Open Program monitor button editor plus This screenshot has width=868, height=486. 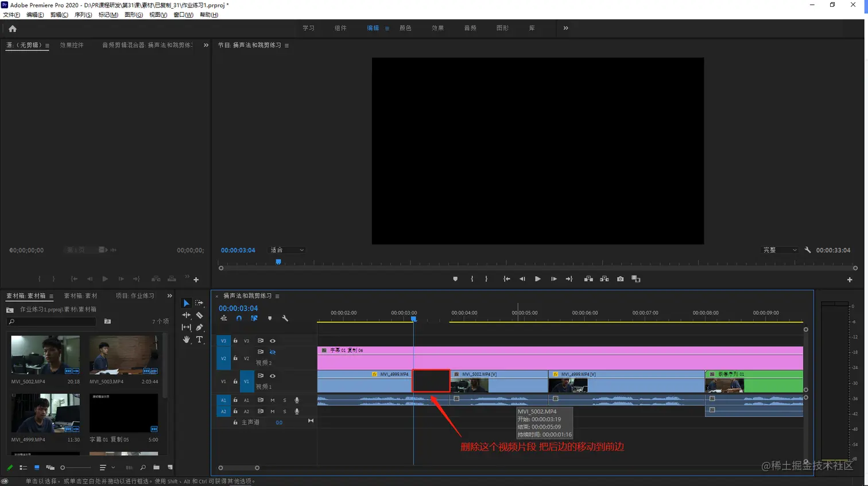850,279
